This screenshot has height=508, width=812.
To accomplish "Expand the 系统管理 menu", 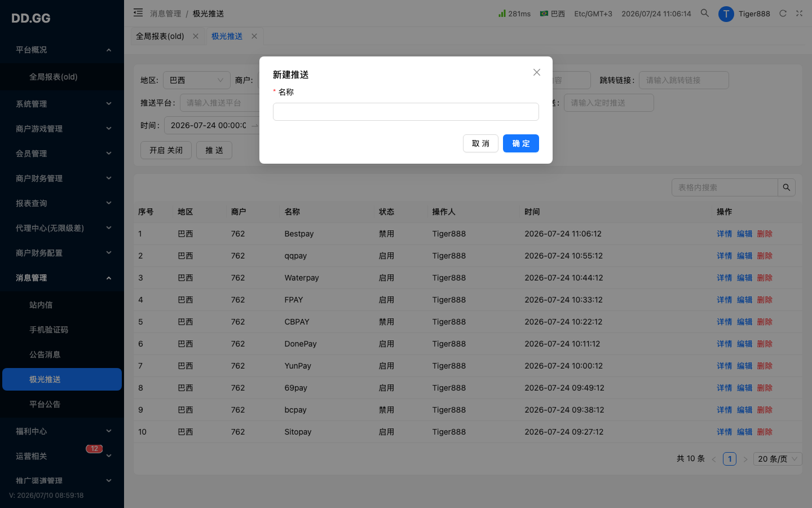I will pyautogui.click(x=62, y=104).
